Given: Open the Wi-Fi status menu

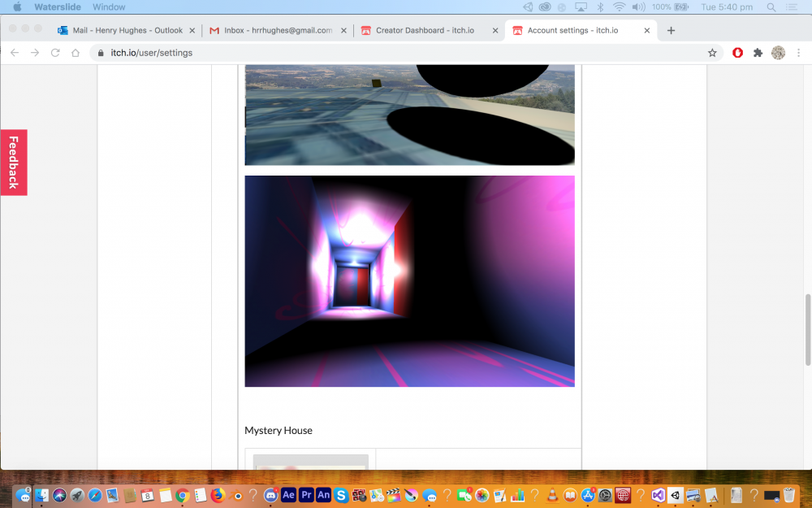Looking at the screenshot, I should (x=619, y=7).
